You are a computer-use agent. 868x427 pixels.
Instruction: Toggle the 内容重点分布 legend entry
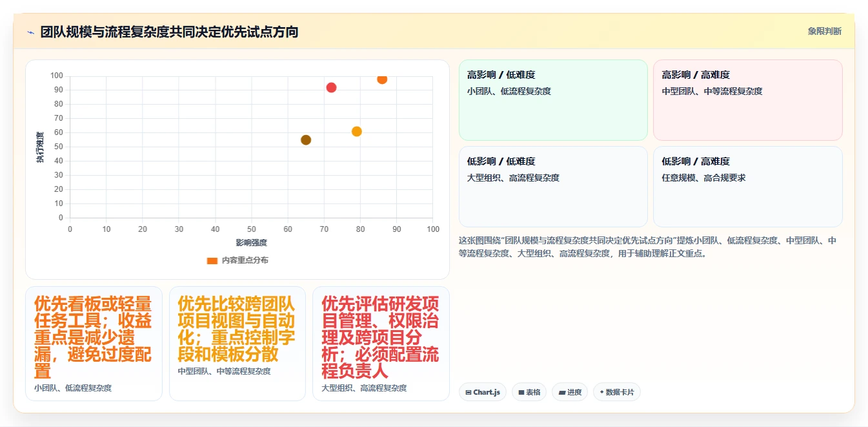(x=237, y=260)
